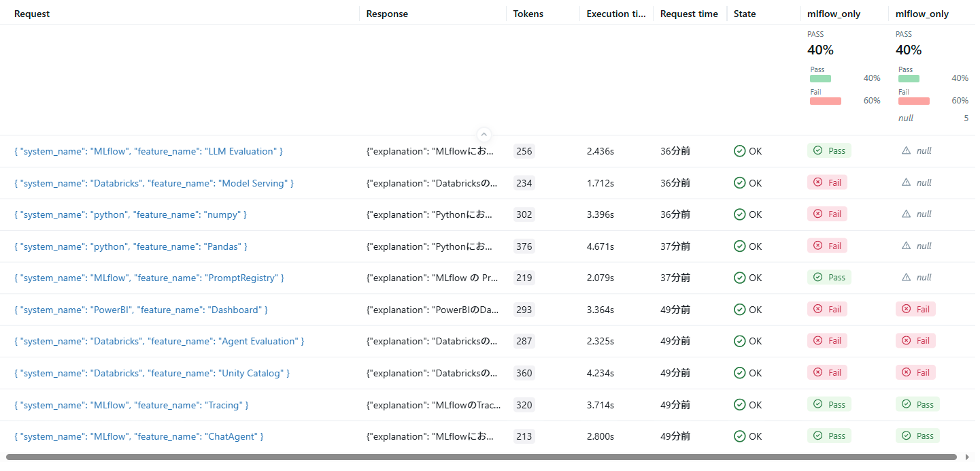Image resolution: width=980 pixels, height=471 pixels.
Task: Click the OK check icon in Unity Catalog row
Action: (x=740, y=373)
